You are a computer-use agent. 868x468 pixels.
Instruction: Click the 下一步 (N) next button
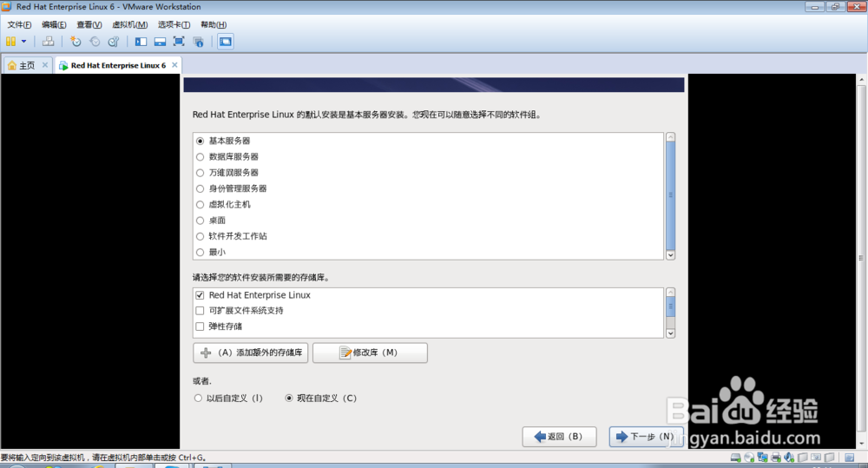[x=646, y=437]
